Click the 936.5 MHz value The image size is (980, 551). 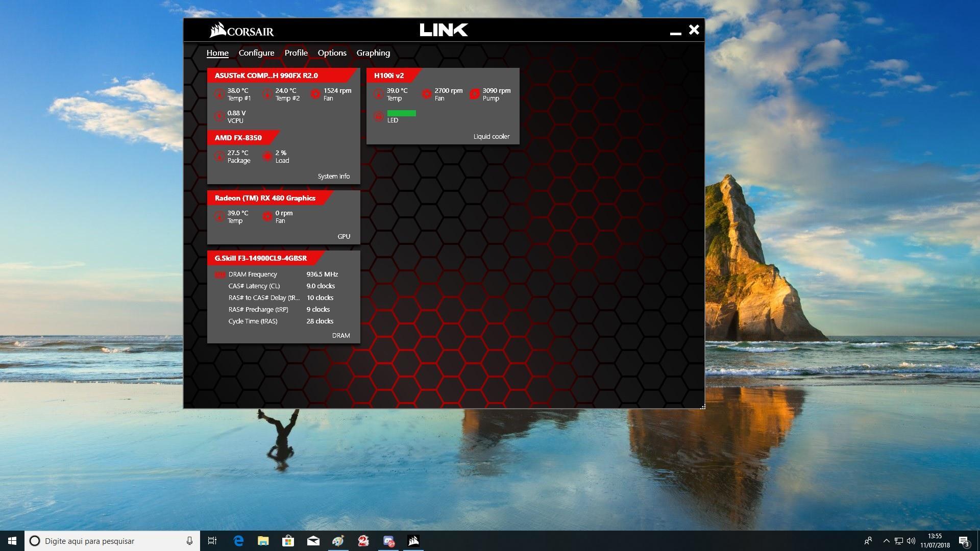coord(322,274)
